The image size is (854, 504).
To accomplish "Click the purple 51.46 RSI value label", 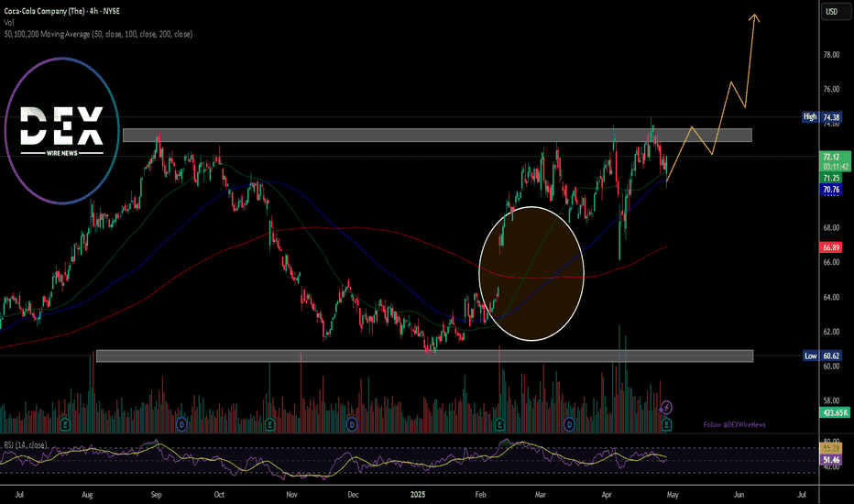I will point(831,460).
